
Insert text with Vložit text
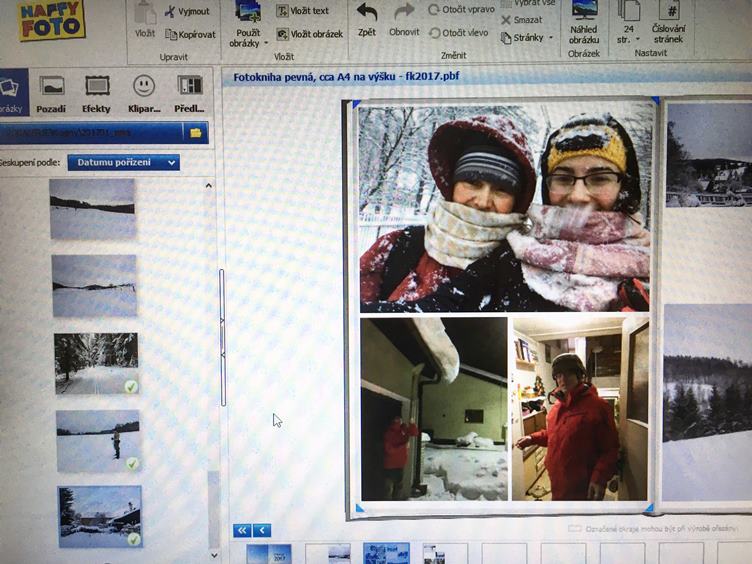(303, 11)
